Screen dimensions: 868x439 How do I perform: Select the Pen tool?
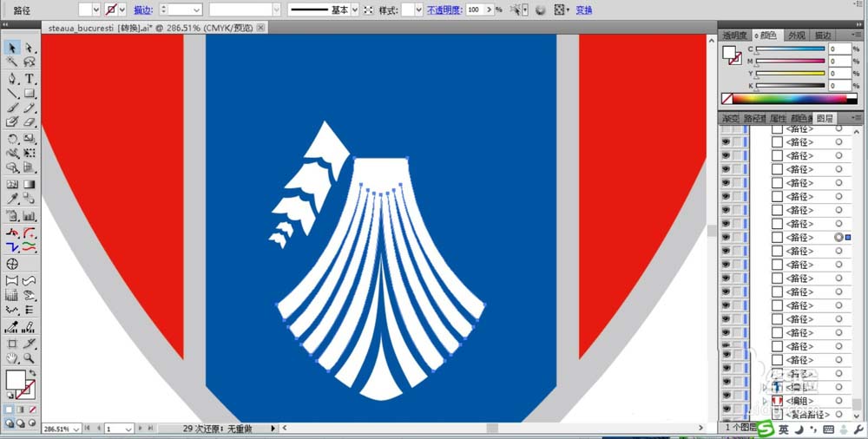pyautogui.click(x=13, y=79)
